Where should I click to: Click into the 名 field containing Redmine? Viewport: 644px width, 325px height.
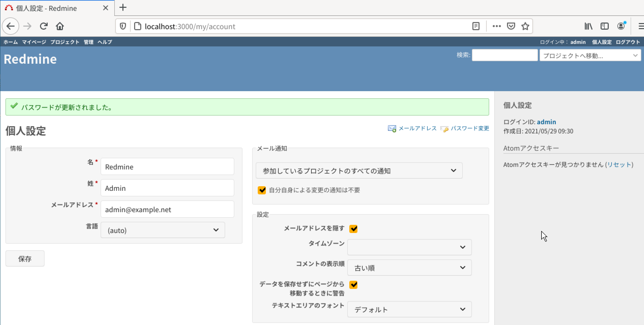coord(167,167)
